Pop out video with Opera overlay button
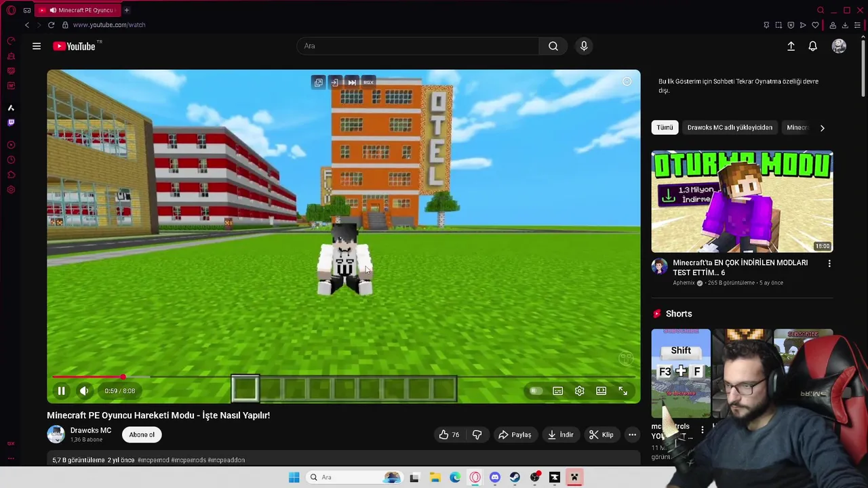The height and width of the screenshot is (488, 868). point(318,83)
